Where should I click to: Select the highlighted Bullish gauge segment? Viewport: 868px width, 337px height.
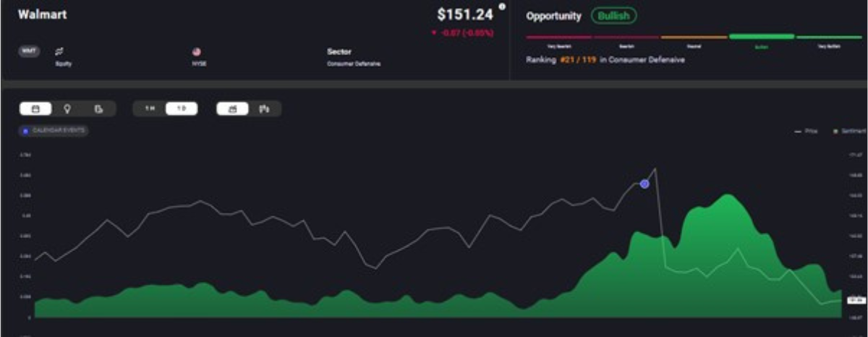[762, 36]
